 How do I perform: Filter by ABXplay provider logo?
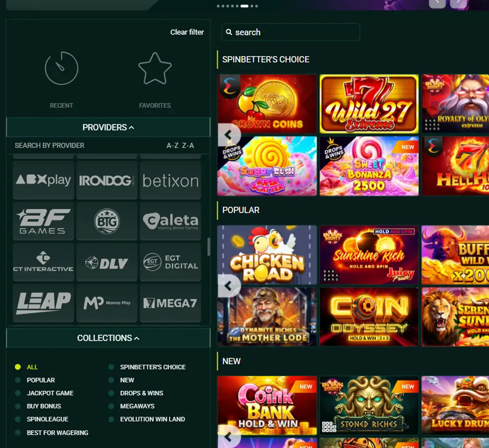(43, 180)
